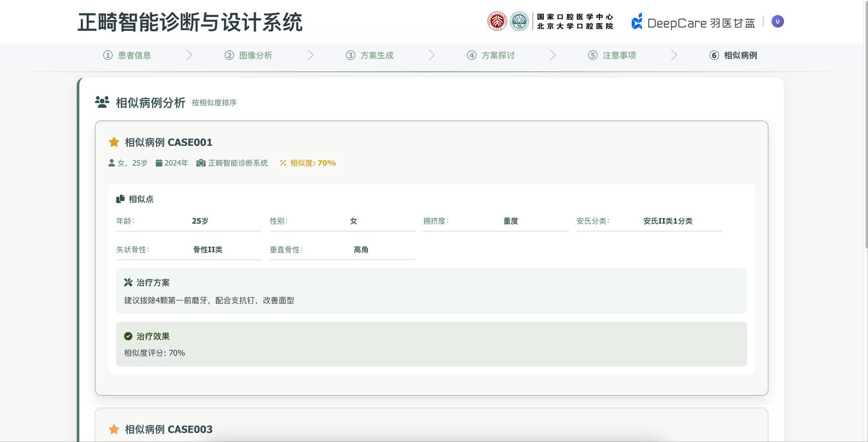The image size is (868, 442).
Task: Click the 相似度: 70% badge
Action: tap(308, 163)
